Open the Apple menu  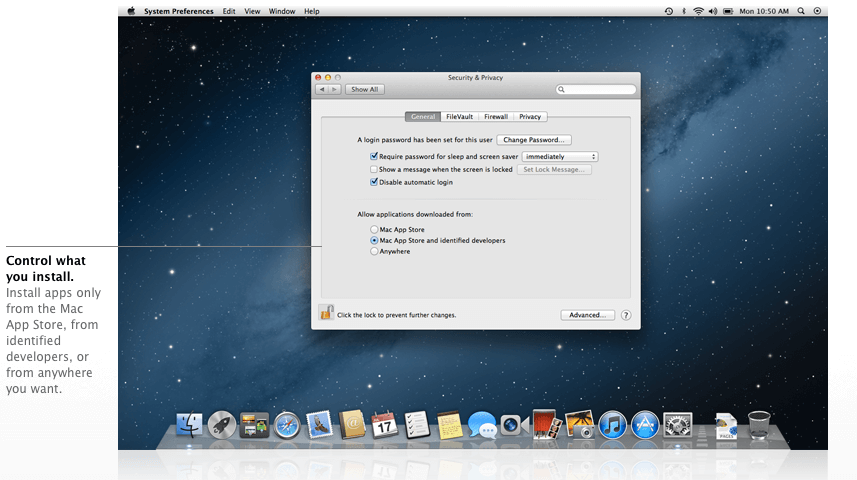pos(131,11)
